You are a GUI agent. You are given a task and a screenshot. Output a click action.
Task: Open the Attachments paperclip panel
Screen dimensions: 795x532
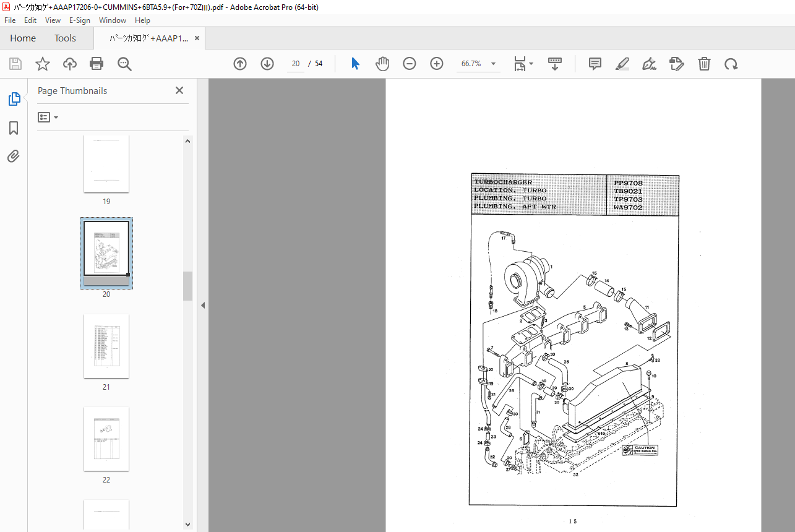point(14,156)
